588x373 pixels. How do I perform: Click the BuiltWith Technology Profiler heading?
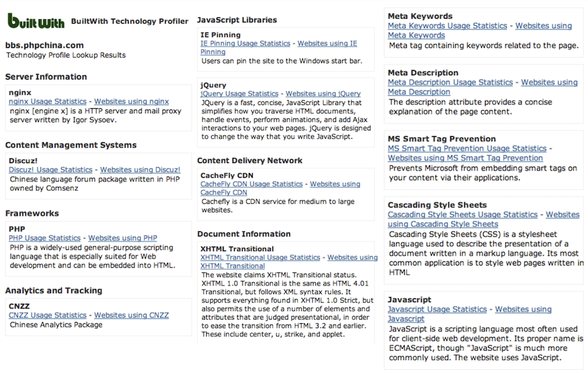tap(130, 21)
